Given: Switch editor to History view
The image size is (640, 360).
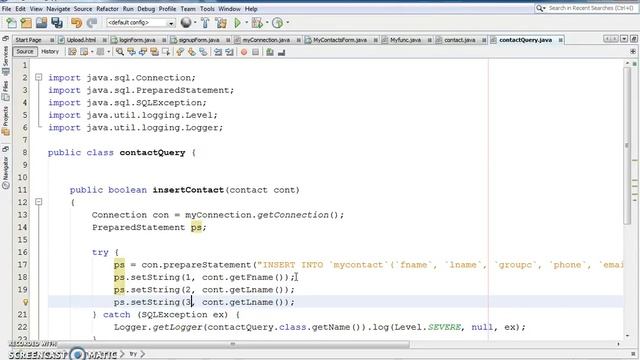Looking at the screenshot, I should point(50,51).
